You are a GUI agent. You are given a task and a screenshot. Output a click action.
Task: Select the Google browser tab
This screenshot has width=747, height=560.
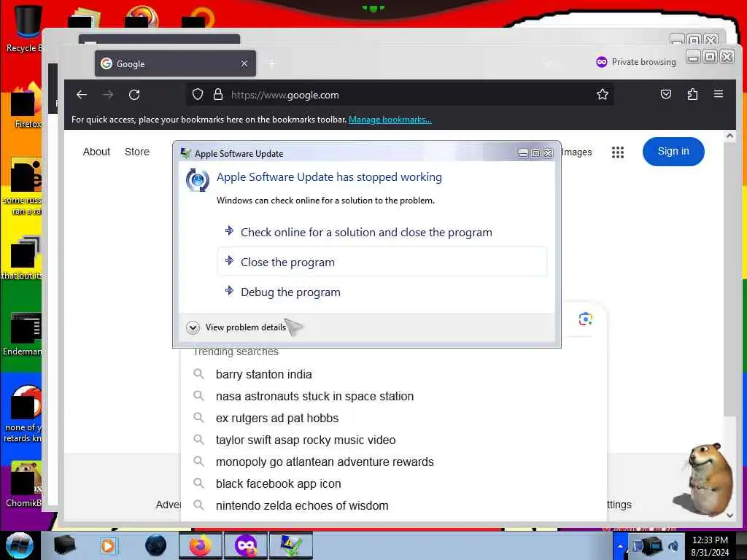click(175, 64)
